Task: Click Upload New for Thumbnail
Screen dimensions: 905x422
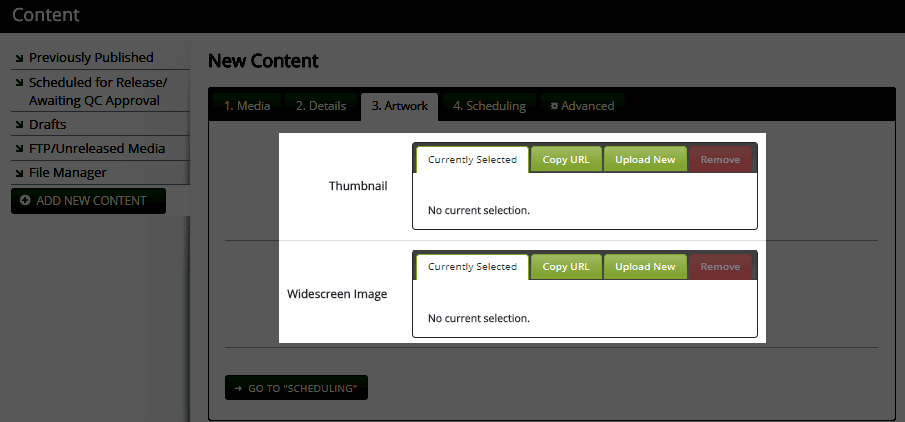Action: (645, 159)
